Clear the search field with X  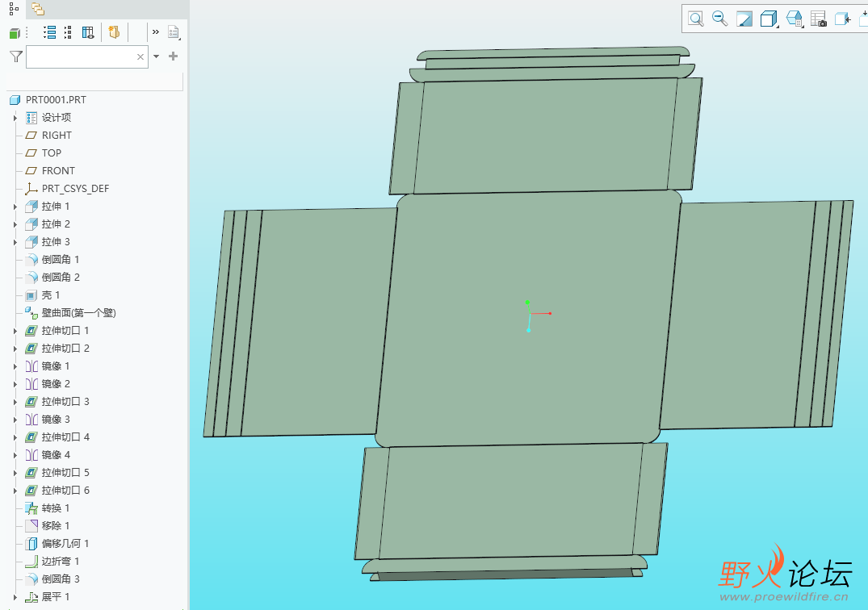click(140, 56)
